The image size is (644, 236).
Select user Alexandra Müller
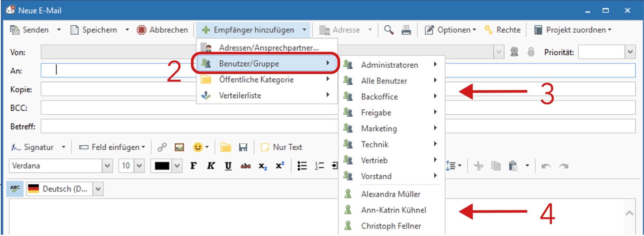391,194
